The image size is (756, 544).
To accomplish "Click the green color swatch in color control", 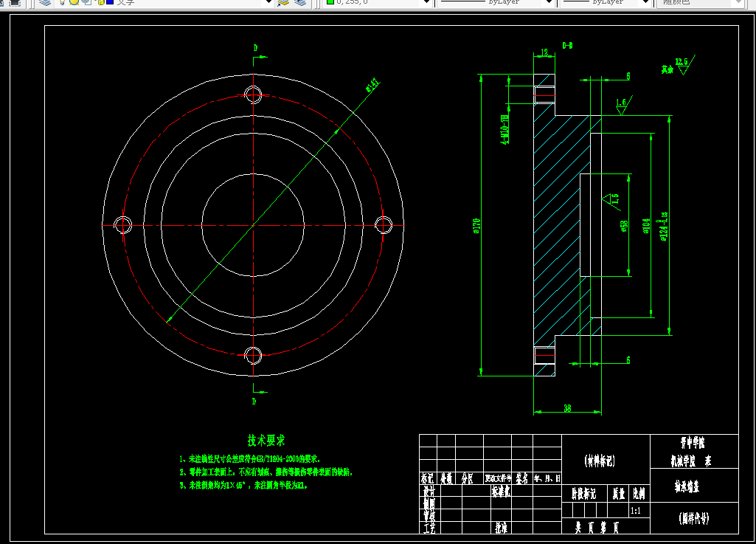I will [330, 2].
